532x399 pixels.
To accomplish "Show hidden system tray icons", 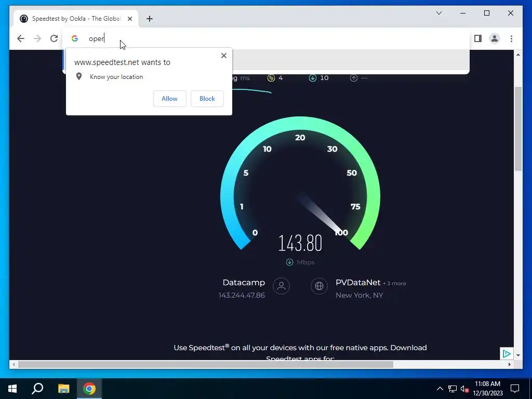I will [x=440, y=389].
